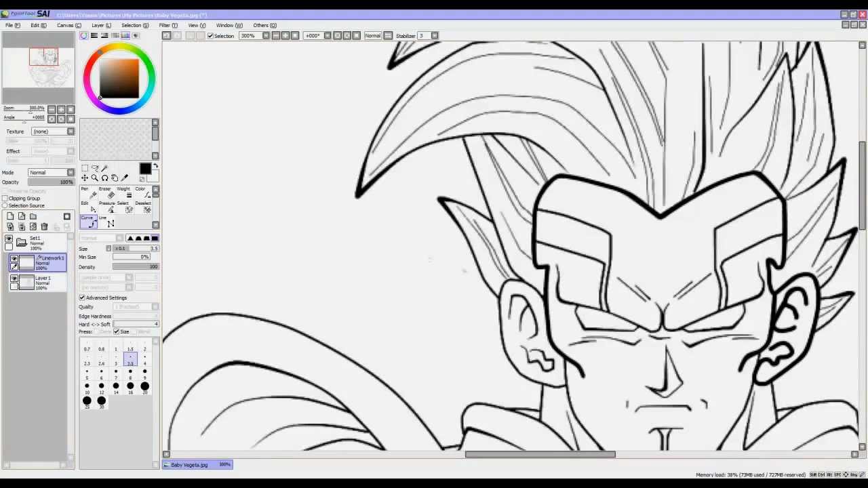Create a new layer in the layer panel
The width and height of the screenshot is (868, 488).
click(10, 216)
